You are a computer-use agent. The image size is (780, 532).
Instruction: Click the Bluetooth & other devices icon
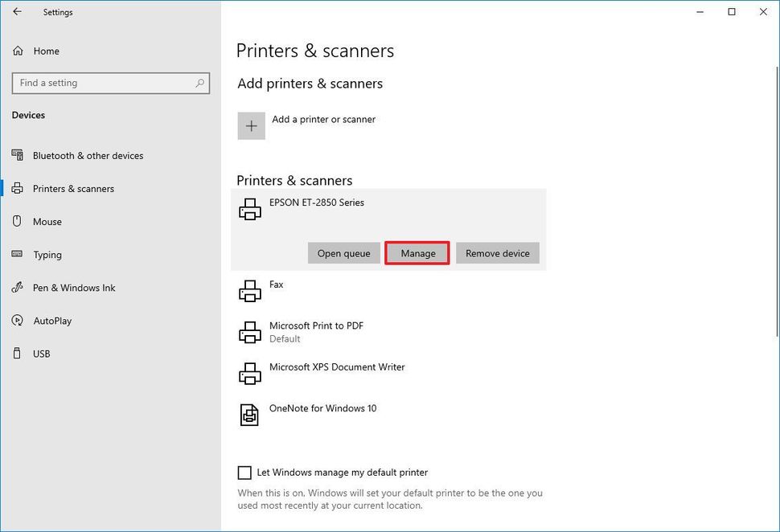tap(18, 155)
